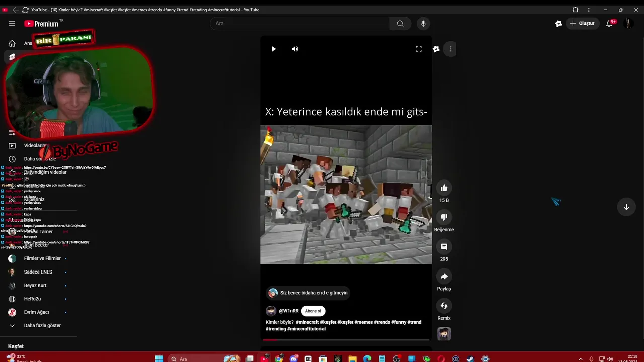This screenshot has height=362, width=644.
Task: Click the #minecraft hashtag
Action: (x=307, y=322)
